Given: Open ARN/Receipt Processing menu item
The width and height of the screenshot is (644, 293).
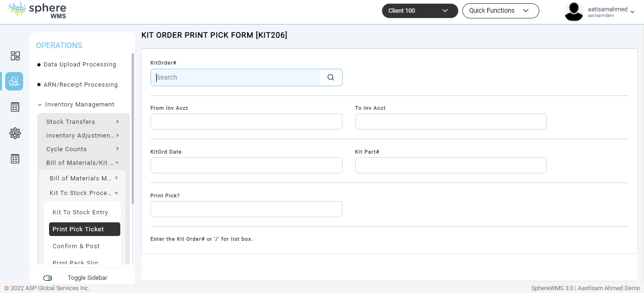Looking at the screenshot, I should pyautogui.click(x=81, y=85).
